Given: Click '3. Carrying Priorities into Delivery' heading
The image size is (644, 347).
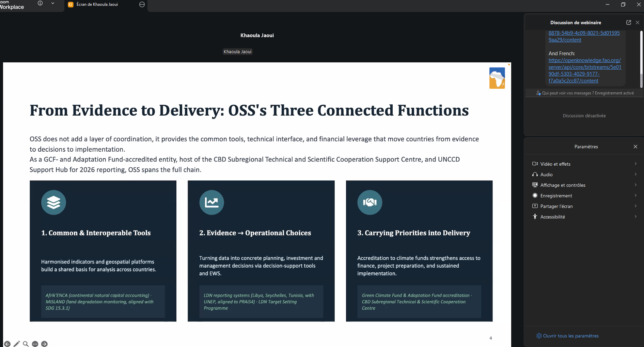Looking at the screenshot, I should click(413, 233).
